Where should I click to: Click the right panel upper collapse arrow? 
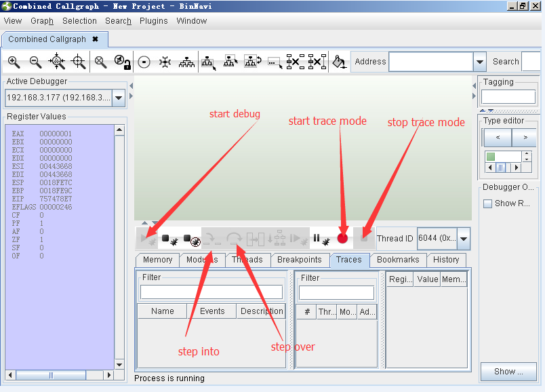tap(474, 85)
